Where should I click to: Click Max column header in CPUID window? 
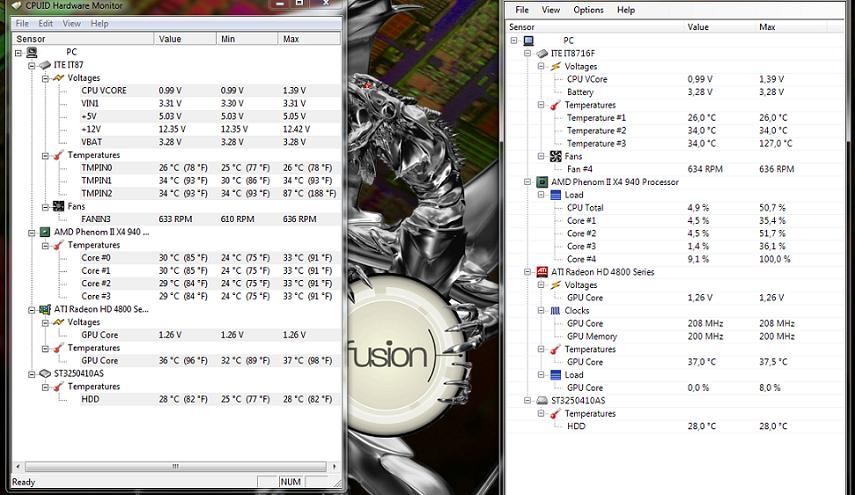[309, 39]
